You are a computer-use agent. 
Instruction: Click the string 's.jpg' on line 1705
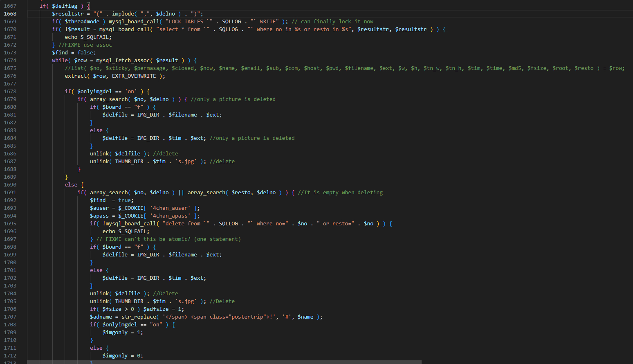coord(186,301)
